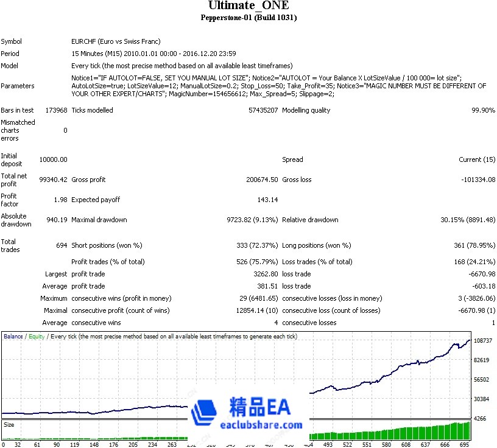Click Profit factor value '1.98'

pyautogui.click(x=60, y=200)
